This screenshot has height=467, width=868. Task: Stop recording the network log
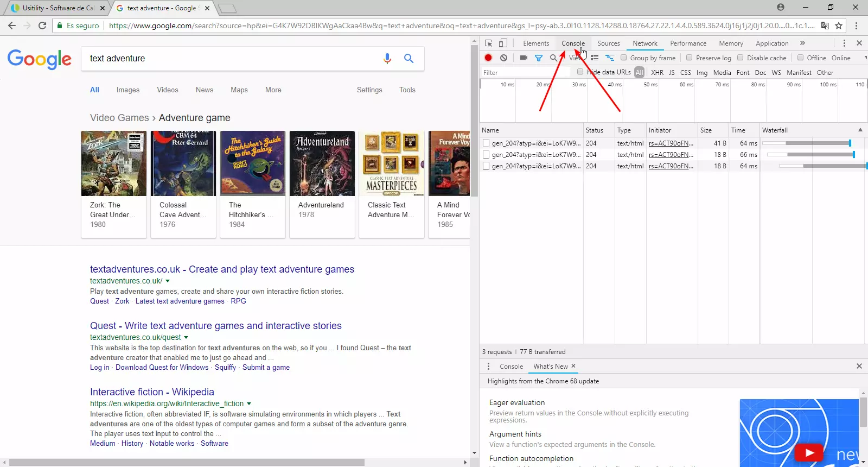click(x=488, y=58)
